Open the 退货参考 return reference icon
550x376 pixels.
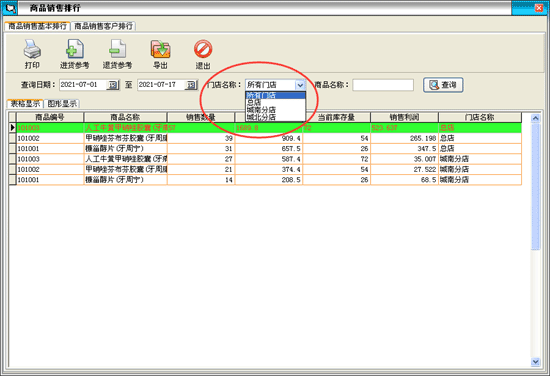click(118, 49)
